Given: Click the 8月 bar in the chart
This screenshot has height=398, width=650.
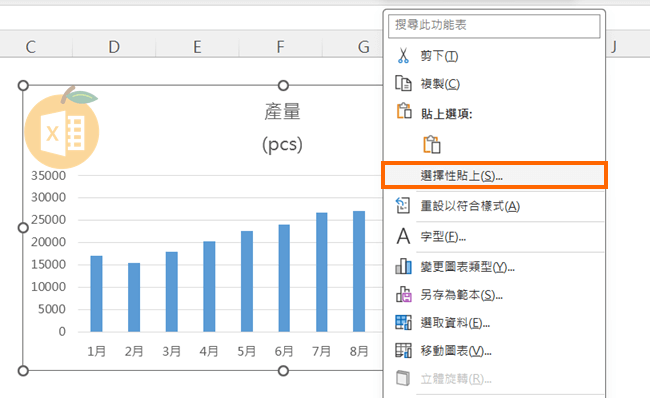Looking at the screenshot, I should tap(359, 271).
